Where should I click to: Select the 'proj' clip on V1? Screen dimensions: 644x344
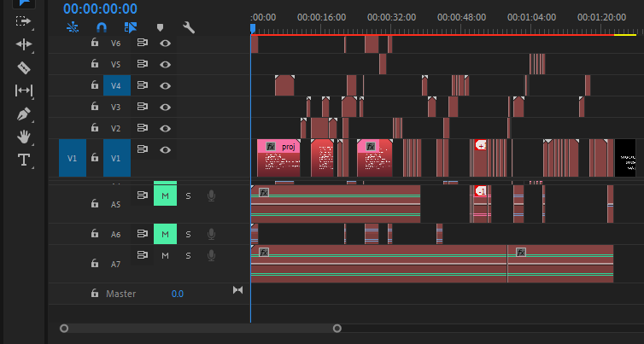[278, 158]
